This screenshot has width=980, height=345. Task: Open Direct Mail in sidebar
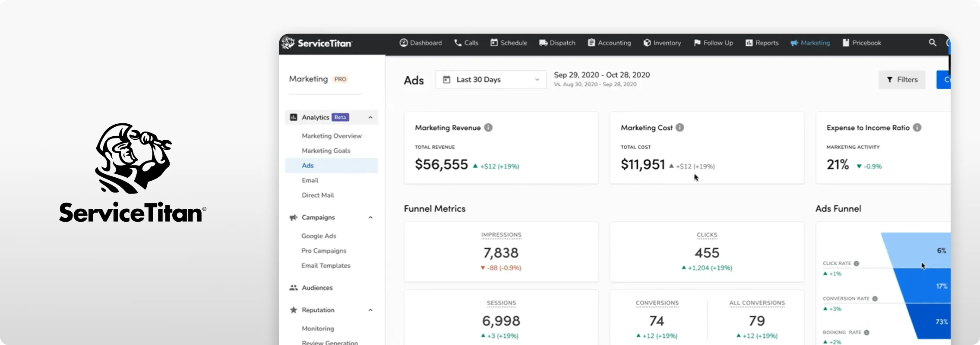(318, 195)
